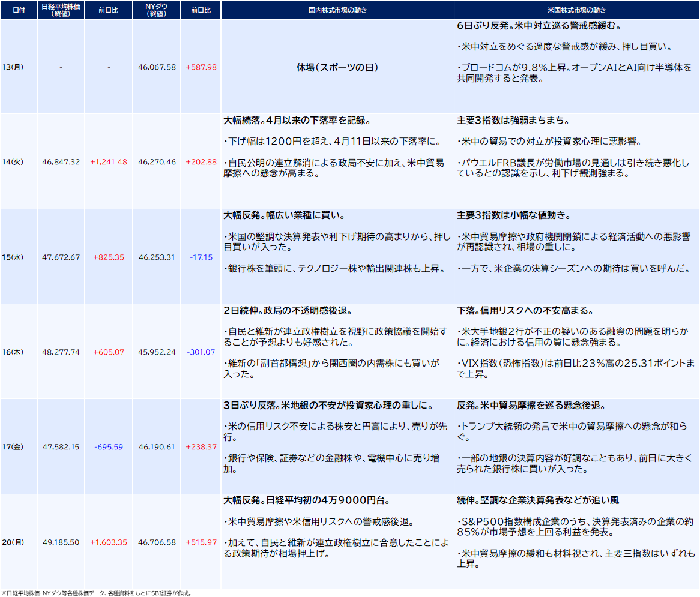Click the 日付 column header
The width and height of the screenshot is (700, 597).
18,10
